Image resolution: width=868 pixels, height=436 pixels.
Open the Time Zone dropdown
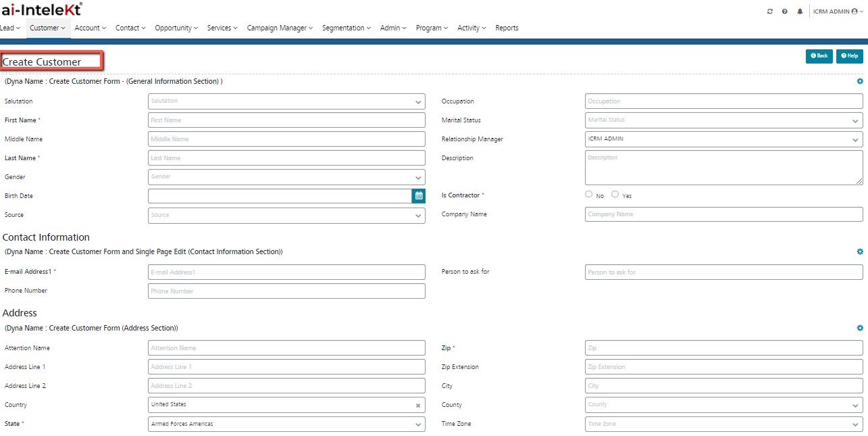click(x=724, y=424)
